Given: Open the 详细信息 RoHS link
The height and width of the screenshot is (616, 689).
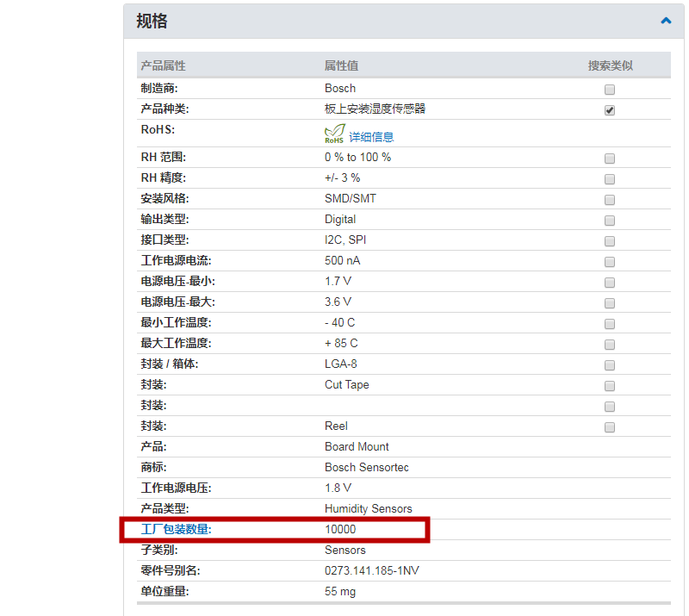Looking at the screenshot, I should pos(371,137).
